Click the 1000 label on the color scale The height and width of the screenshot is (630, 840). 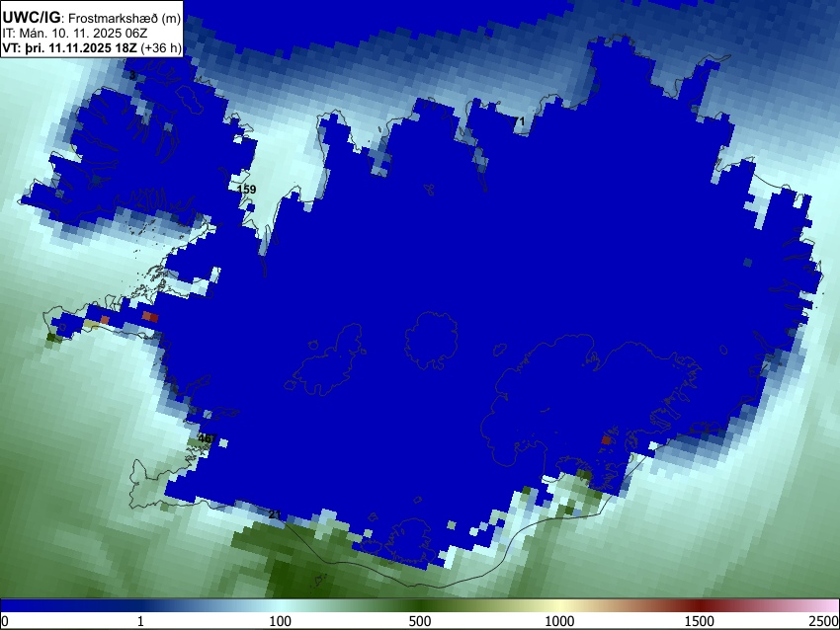pyautogui.click(x=559, y=621)
